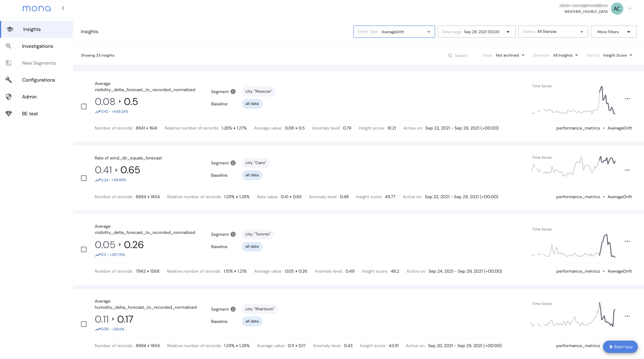Image resolution: width=644 pixels, height=359 pixels.
Task: Open Configurations in sidebar
Action: click(37, 80)
